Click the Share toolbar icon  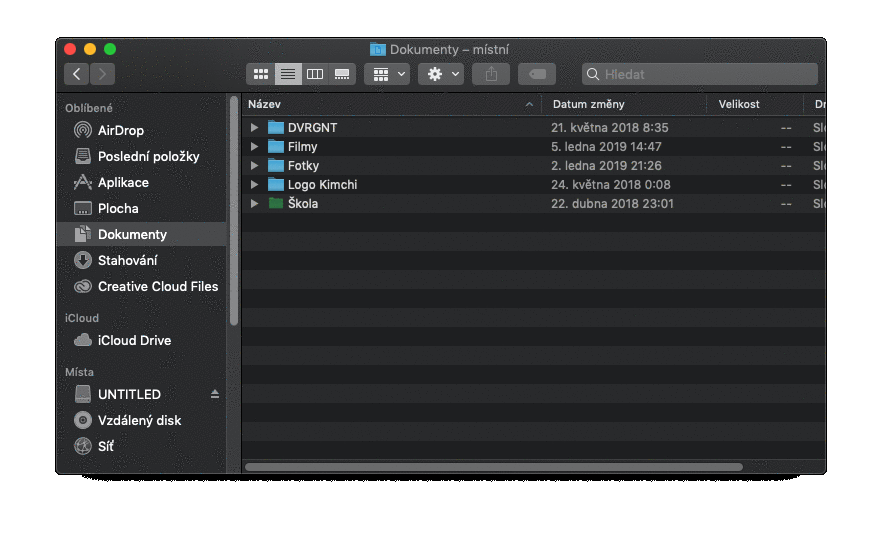[491, 74]
